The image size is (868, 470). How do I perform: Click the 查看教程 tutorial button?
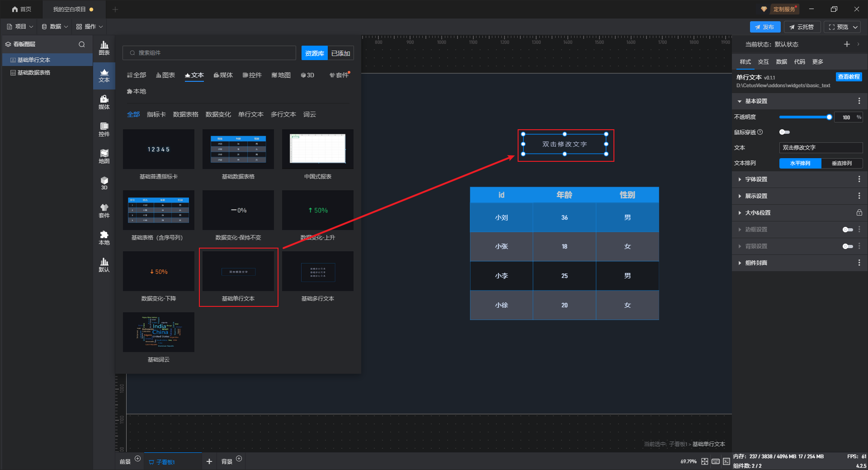[x=849, y=77]
